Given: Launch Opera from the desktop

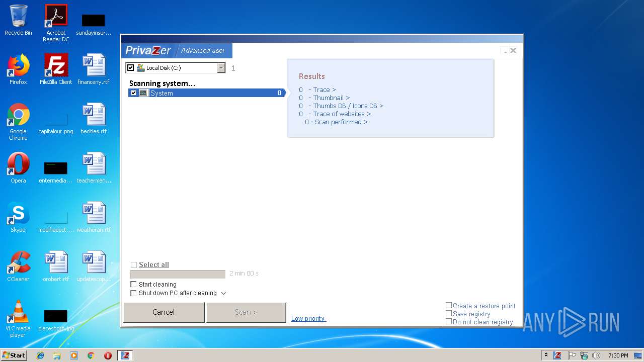Looking at the screenshot, I should point(18,168).
